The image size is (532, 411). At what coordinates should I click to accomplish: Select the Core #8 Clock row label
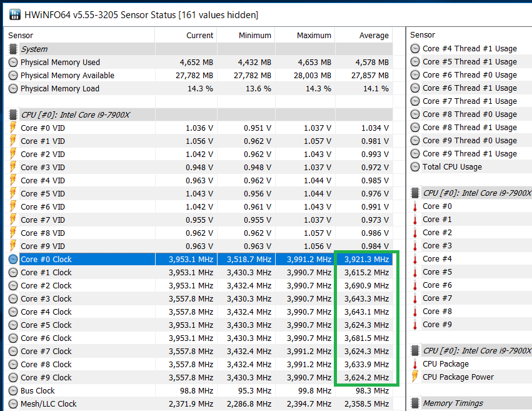click(x=46, y=365)
